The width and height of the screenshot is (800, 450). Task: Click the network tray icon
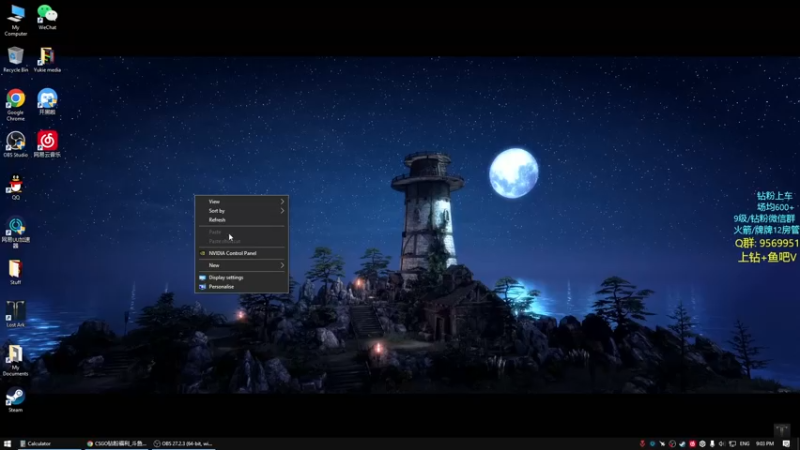point(733,444)
